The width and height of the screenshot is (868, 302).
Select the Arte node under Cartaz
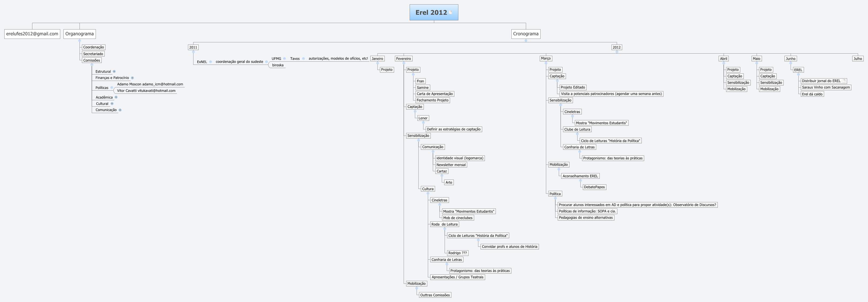pyautogui.click(x=449, y=182)
